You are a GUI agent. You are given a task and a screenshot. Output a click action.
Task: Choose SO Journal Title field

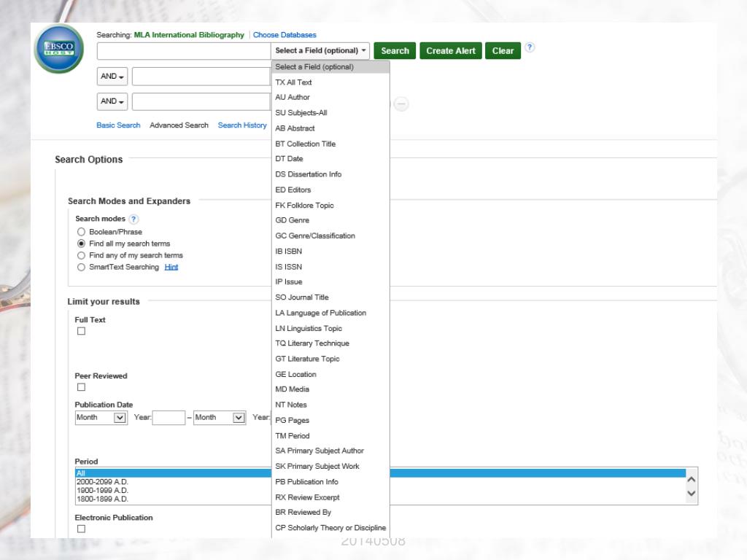point(330,297)
